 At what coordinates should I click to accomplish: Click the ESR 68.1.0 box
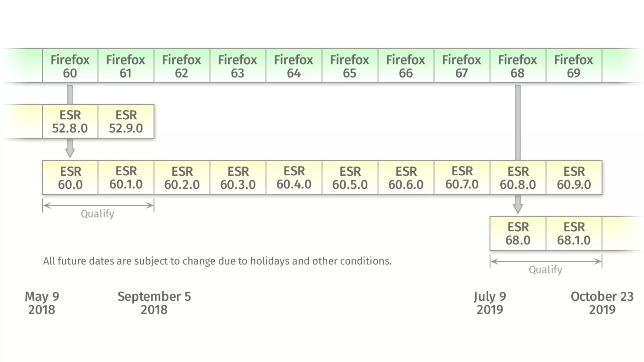click(x=574, y=233)
